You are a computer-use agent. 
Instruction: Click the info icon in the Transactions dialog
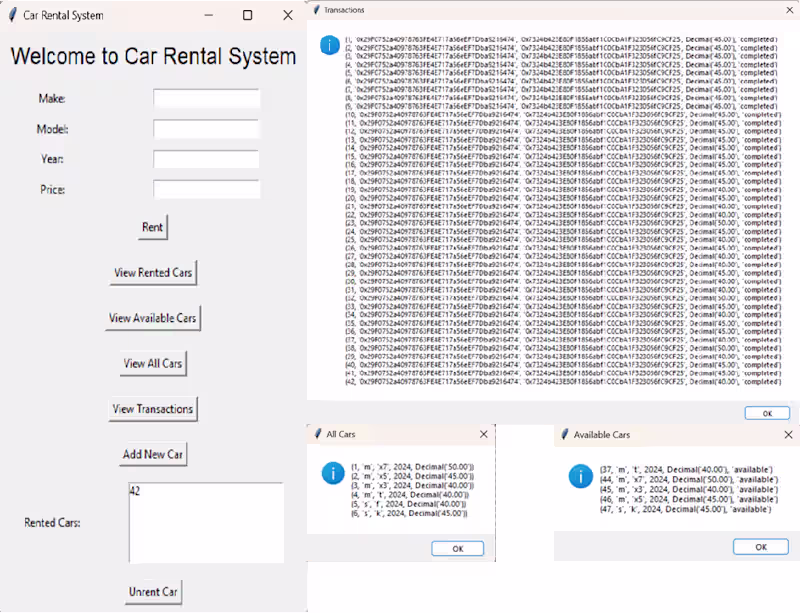point(330,44)
